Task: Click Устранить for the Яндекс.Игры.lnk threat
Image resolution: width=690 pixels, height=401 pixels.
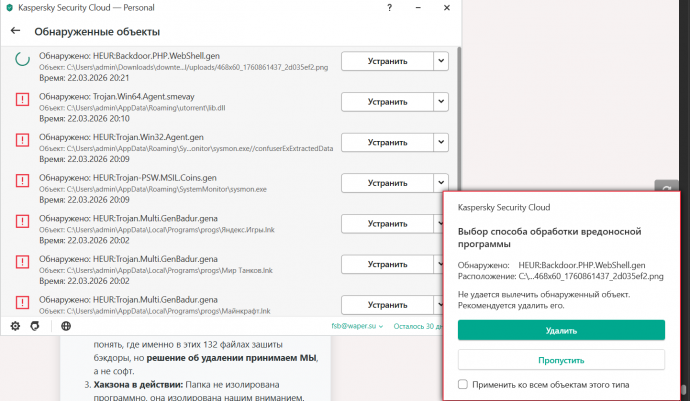Action: pyautogui.click(x=387, y=224)
